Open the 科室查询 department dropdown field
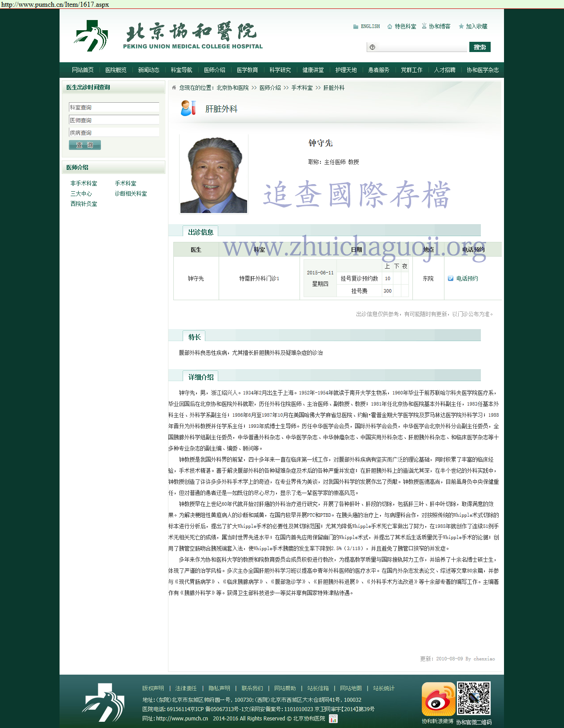564x728 pixels. click(x=114, y=108)
